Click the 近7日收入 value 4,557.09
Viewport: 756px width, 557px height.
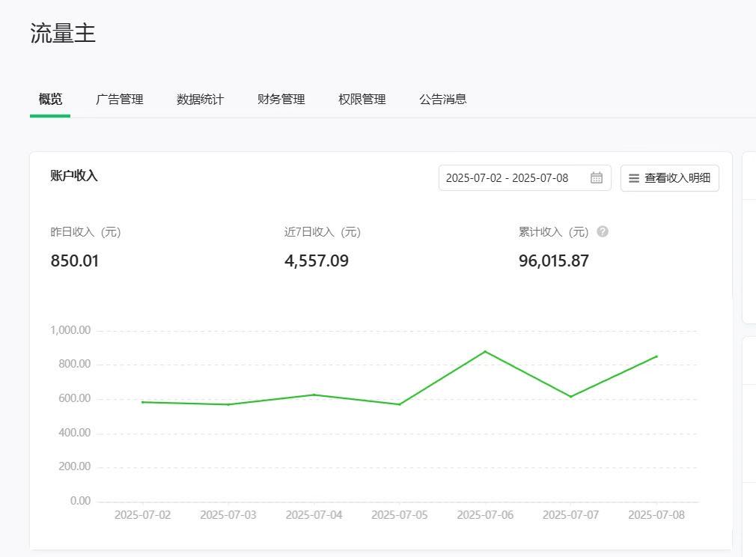tap(317, 261)
